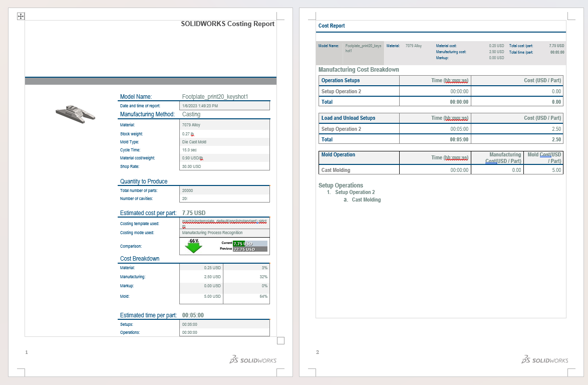Click the table resize handle at page 1's bottom
Image resolution: width=588 pixels, height=385 pixels.
click(x=280, y=340)
